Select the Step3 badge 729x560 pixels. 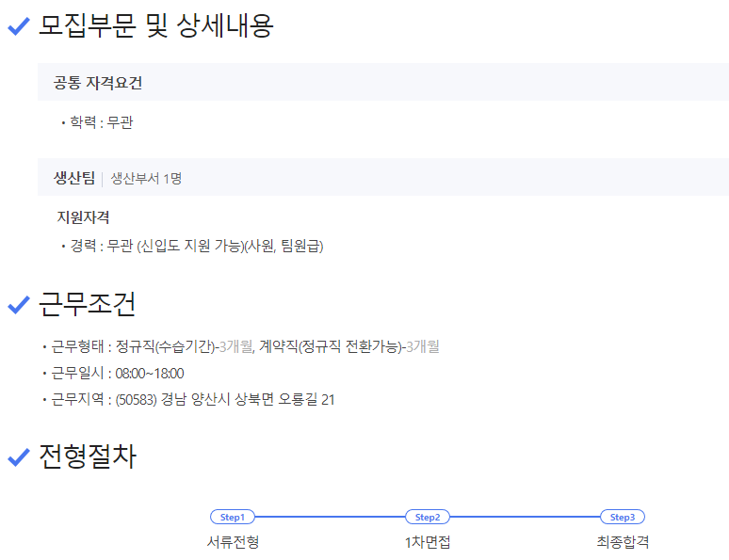pos(623,517)
